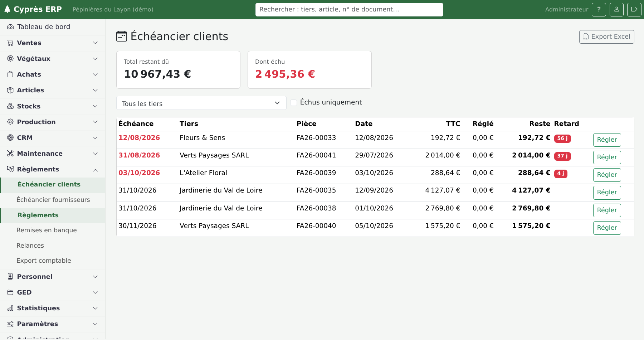Open Remises en banque submenu item
Screen dimensions: 644x340
pos(53,230)
